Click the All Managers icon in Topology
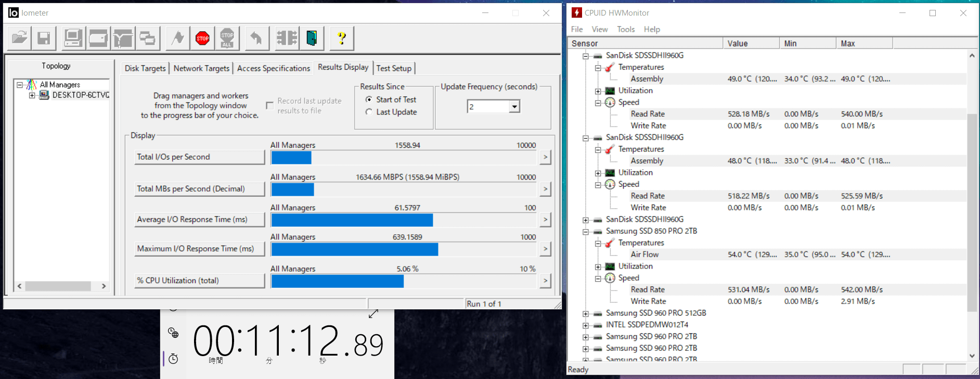The image size is (980, 379). point(32,84)
